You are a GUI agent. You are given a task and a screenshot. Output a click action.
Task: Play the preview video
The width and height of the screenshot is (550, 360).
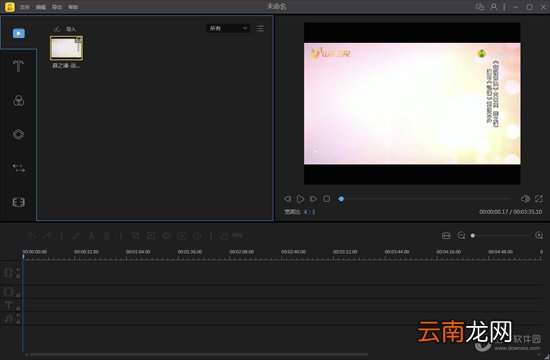click(300, 199)
